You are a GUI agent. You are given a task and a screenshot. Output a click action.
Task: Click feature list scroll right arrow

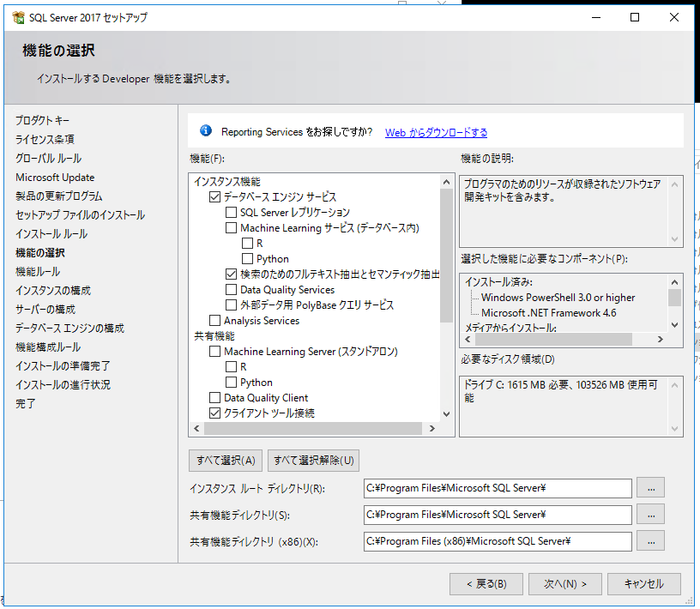pos(431,428)
